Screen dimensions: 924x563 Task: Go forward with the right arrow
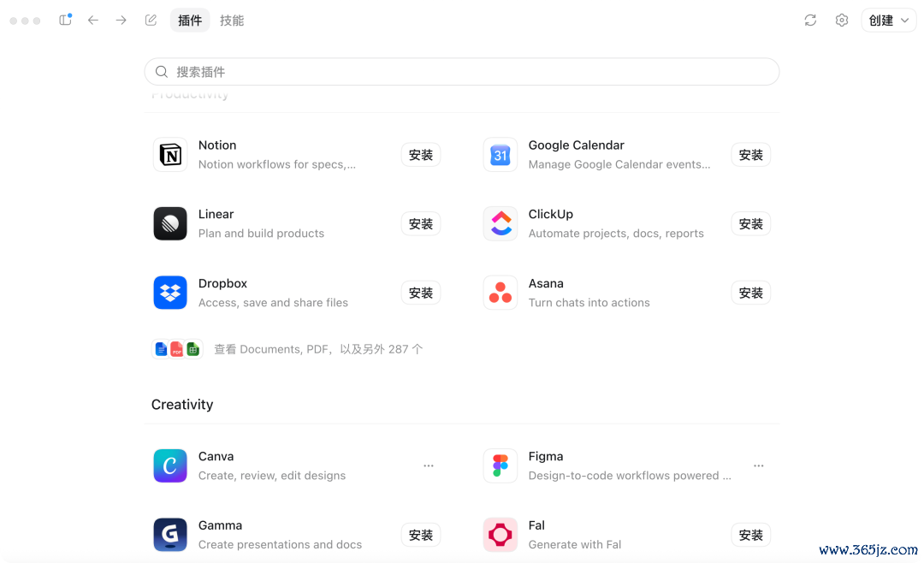(121, 20)
